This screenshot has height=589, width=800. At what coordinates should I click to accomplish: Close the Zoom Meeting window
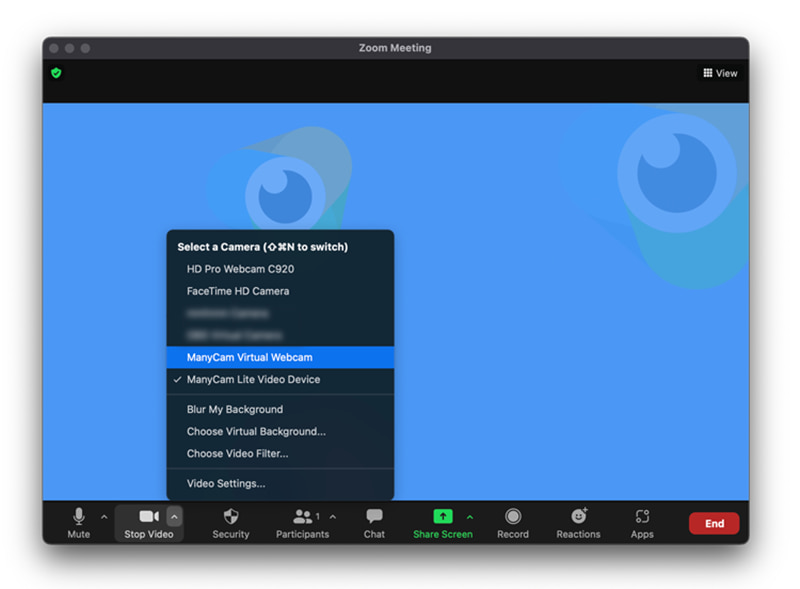54,48
